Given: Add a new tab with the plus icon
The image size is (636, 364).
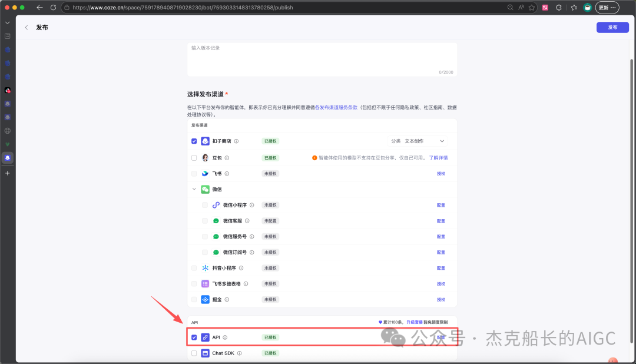Looking at the screenshot, I should tap(7, 173).
